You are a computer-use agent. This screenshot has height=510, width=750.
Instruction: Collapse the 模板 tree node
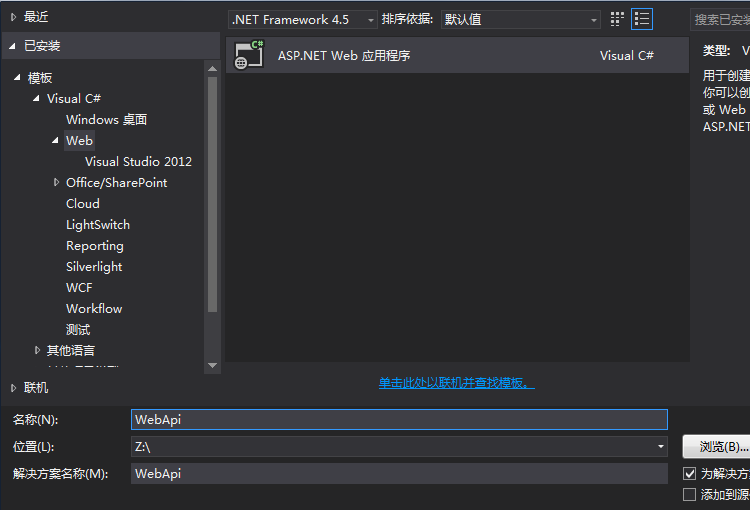pyautogui.click(x=17, y=77)
